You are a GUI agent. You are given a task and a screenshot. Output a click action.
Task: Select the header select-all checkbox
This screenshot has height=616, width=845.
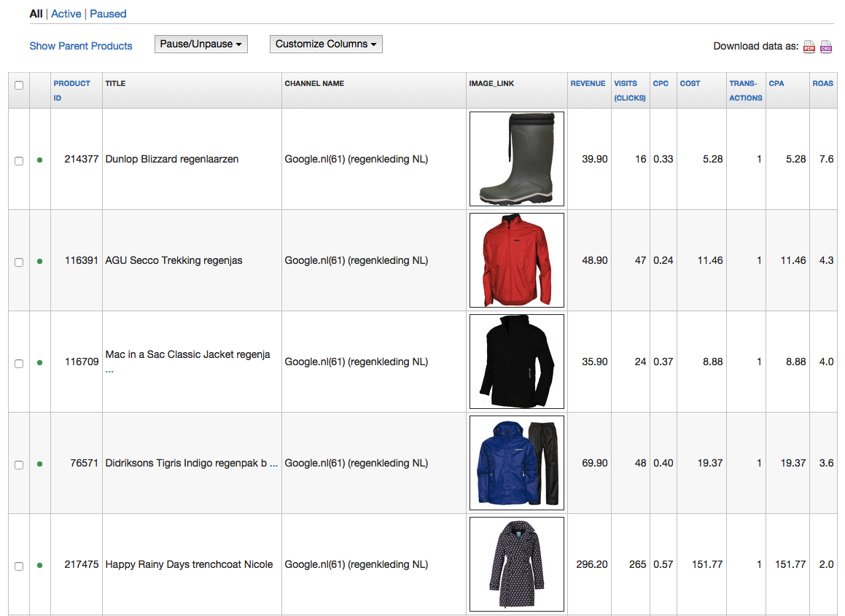coord(19,85)
